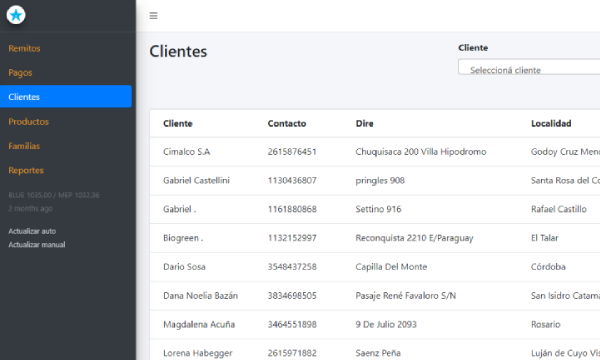Click the Clientes page heading

pos(178,51)
